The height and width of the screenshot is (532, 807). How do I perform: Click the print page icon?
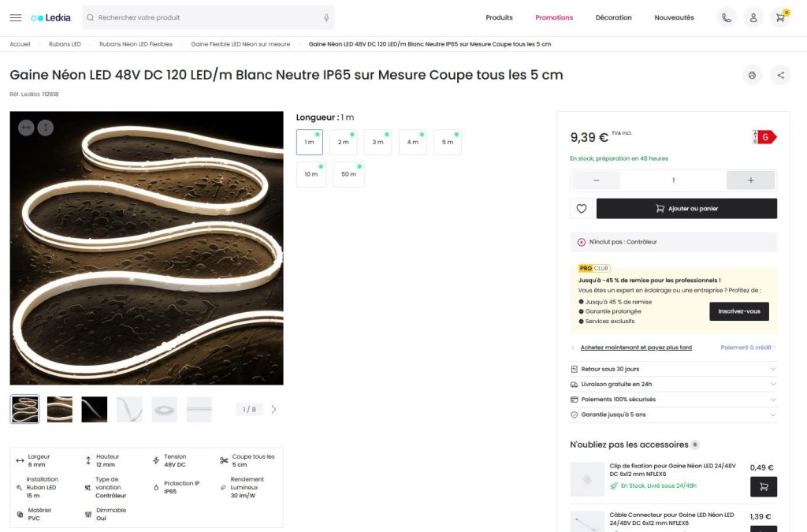752,75
